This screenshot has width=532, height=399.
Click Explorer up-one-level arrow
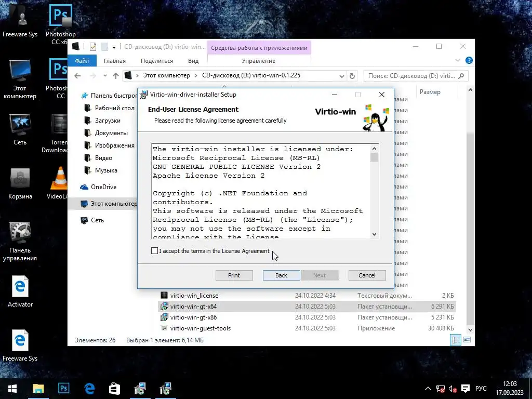coord(116,76)
